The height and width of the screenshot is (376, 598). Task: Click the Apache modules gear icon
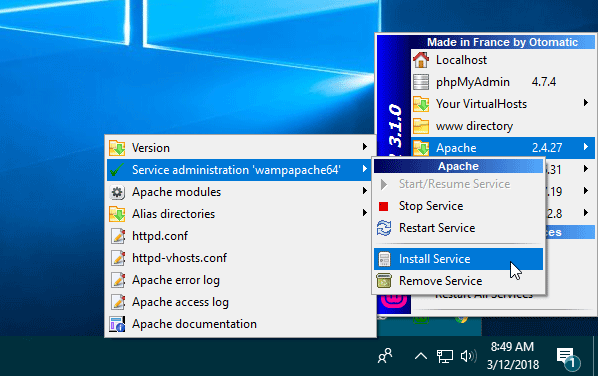coord(117,192)
